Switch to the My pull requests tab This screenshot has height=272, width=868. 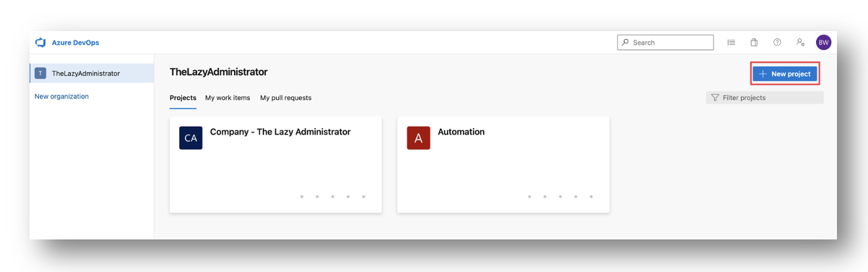pyautogui.click(x=286, y=98)
